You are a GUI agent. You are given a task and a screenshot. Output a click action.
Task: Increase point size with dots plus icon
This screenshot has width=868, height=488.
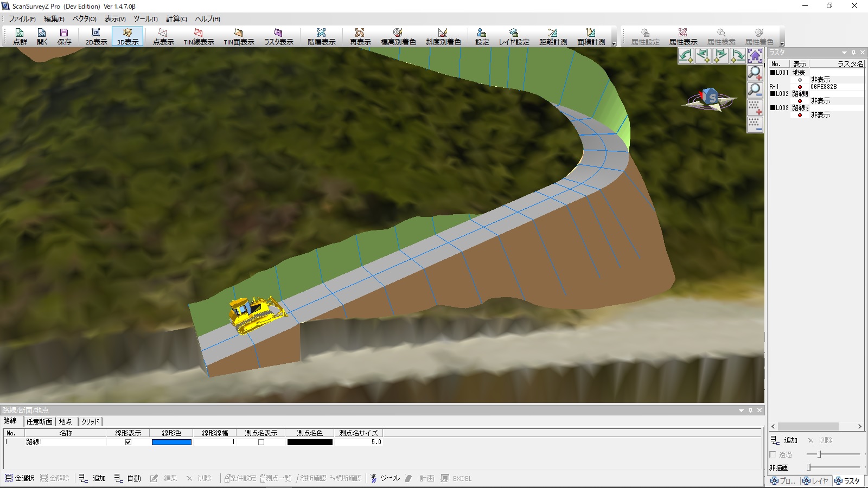[755, 107]
